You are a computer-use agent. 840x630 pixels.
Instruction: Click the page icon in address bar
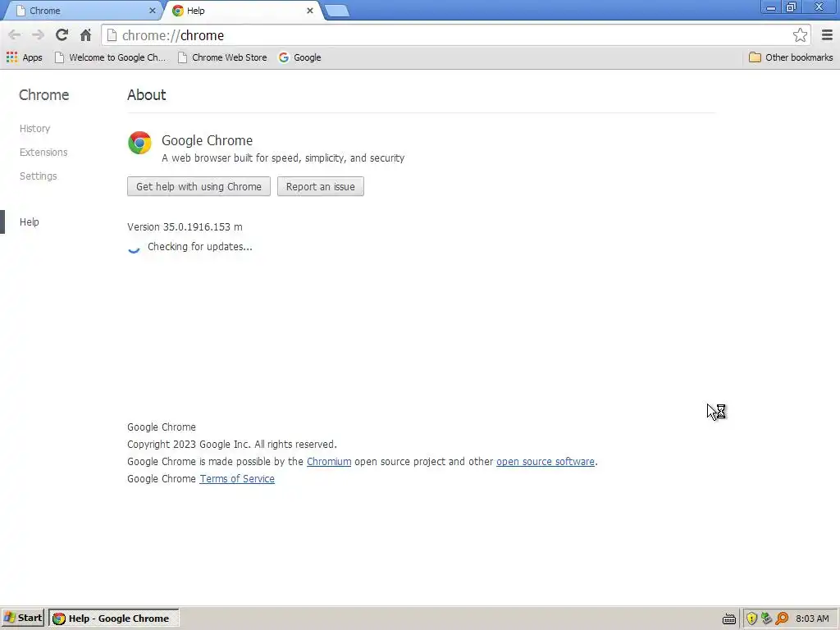click(112, 35)
